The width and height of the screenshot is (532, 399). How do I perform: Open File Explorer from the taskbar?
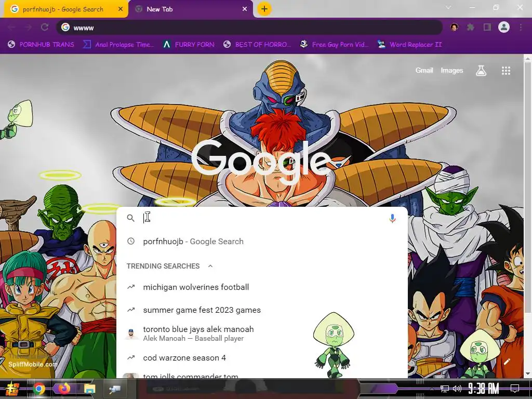tap(89, 389)
